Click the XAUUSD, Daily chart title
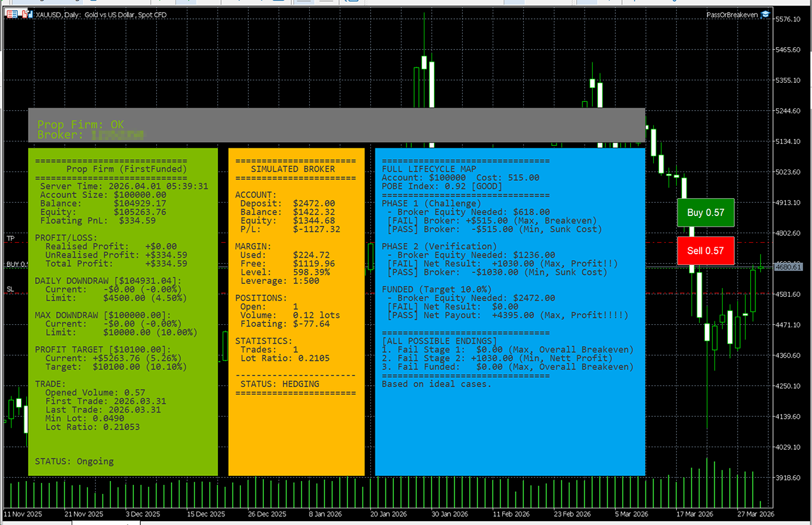 [x=101, y=15]
